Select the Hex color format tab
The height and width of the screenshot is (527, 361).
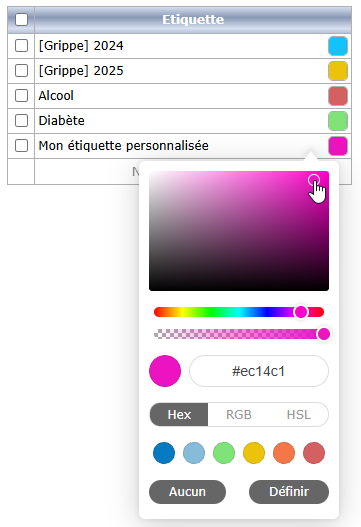(x=179, y=414)
